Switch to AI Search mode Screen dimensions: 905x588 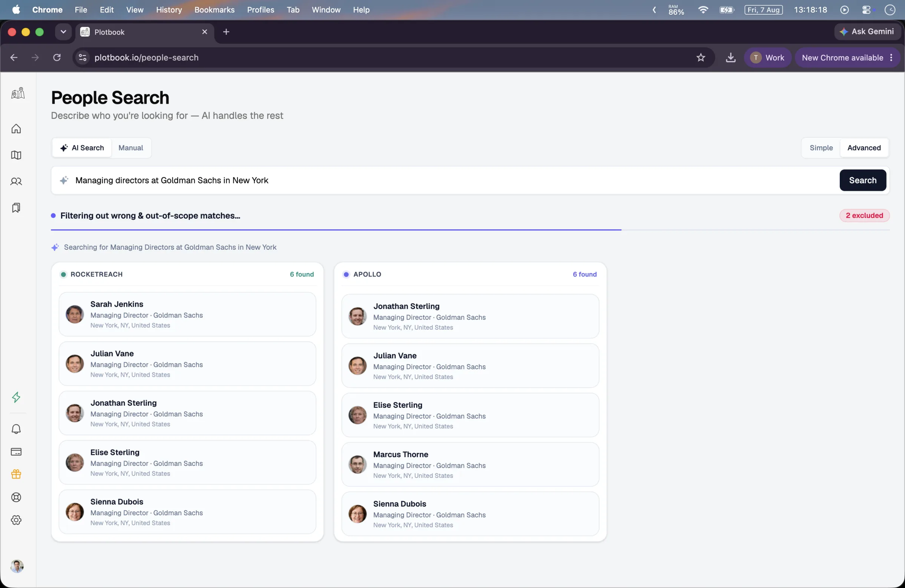pyautogui.click(x=82, y=147)
